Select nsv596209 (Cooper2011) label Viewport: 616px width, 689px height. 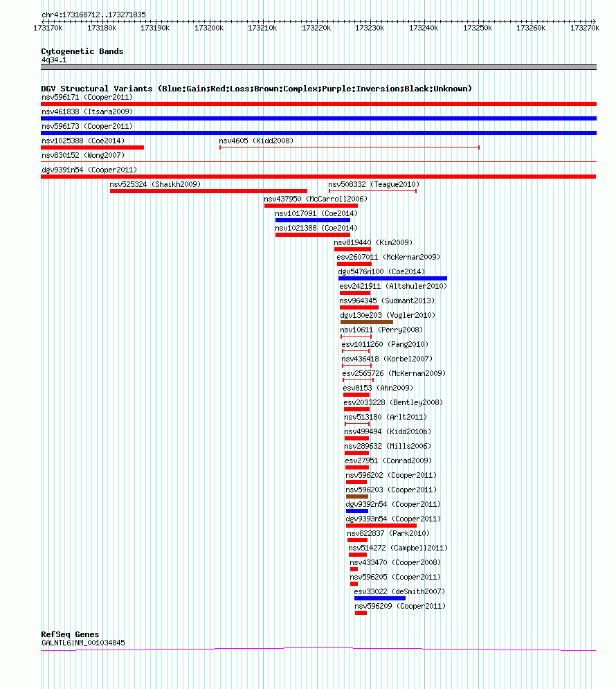(400, 605)
